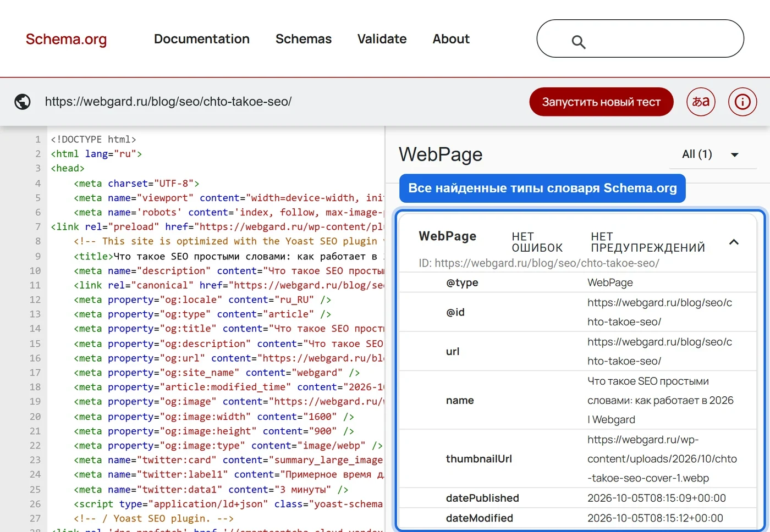Click the thumbnailUrl webp link value
The image size is (770, 532).
pyautogui.click(x=662, y=459)
